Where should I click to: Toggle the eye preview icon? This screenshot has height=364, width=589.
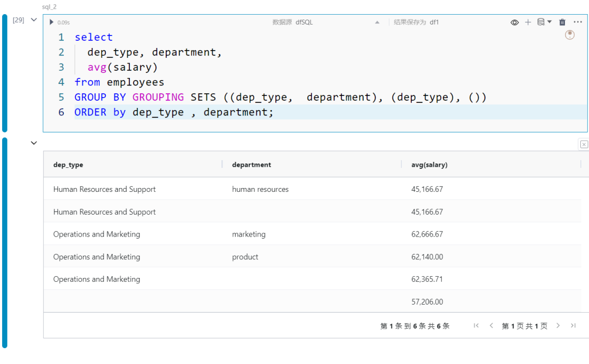click(x=514, y=22)
